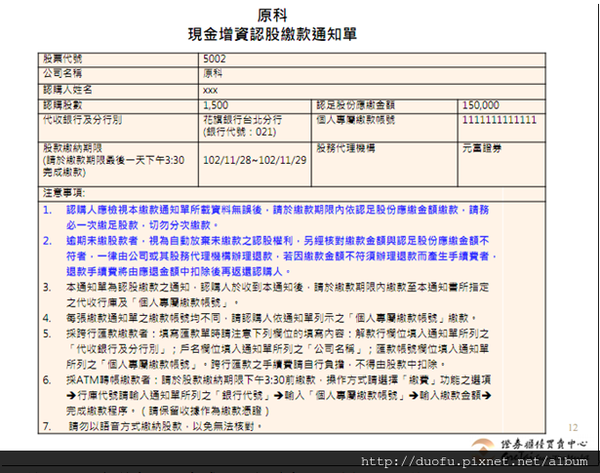The width and height of the screenshot is (600, 473).
Task: Select blue note item 1 text
Action: pos(277,217)
